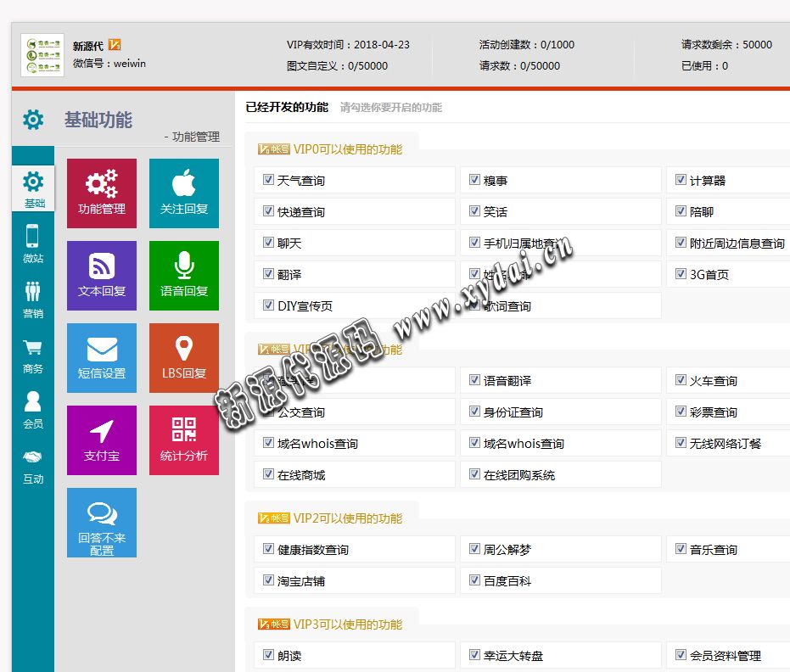Toggle the 陪聊 checkbox
This screenshot has height=672, width=790.
click(681, 211)
